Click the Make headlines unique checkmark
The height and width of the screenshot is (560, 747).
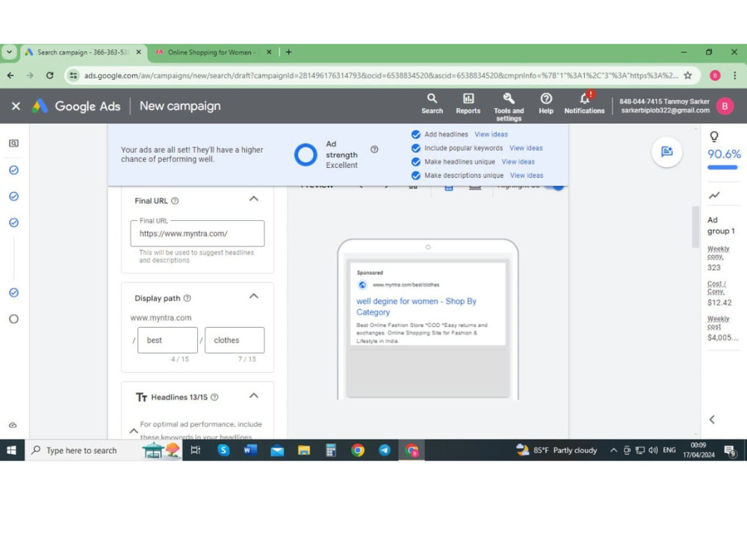416,162
